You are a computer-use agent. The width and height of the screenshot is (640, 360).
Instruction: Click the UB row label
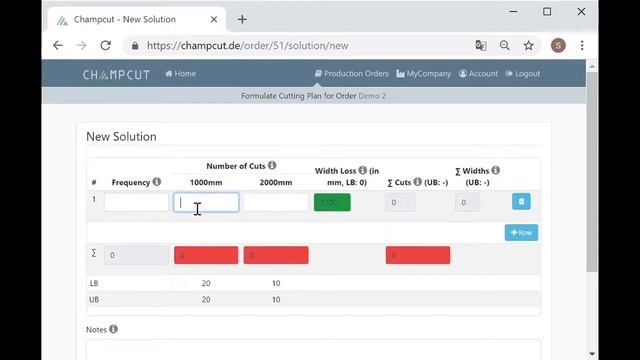pos(94,300)
